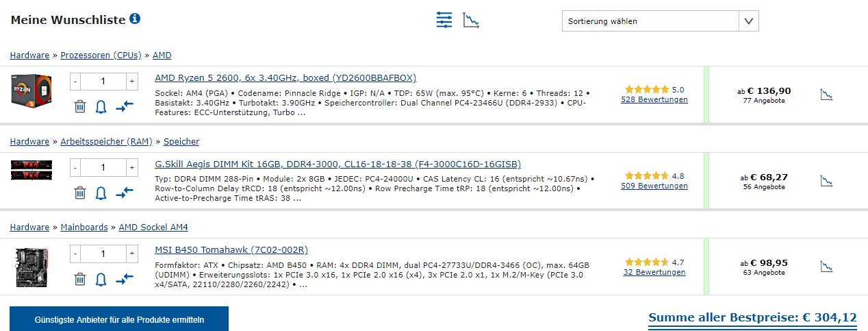Open MSI B450 Tomahawk product link
This screenshot has width=868, height=331.
click(x=231, y=249)
